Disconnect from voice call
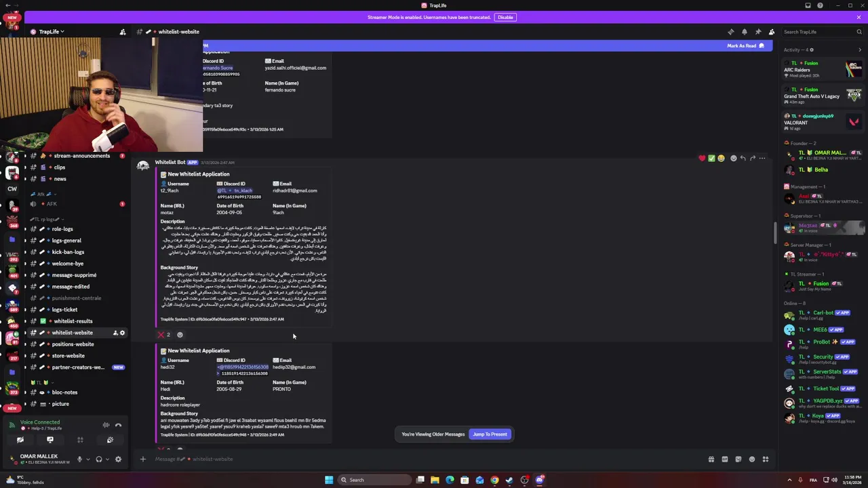The height and width of the screenshot is (488, 868). point(118,425)
